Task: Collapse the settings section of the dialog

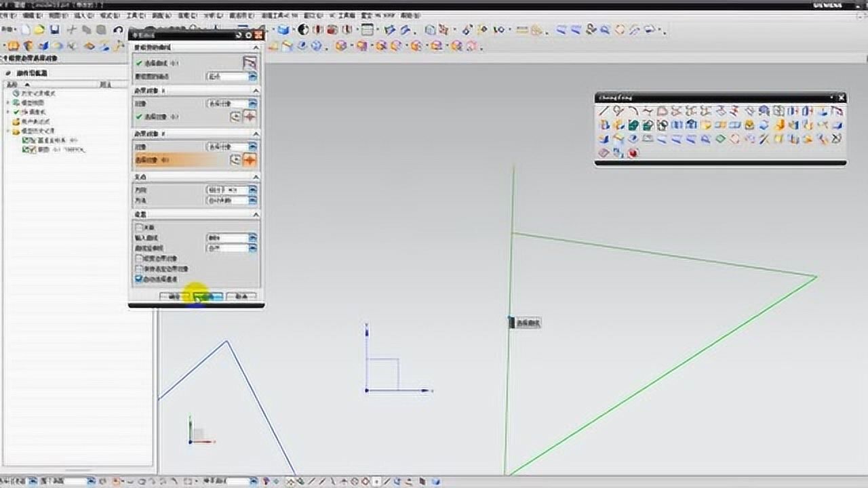Action: 256,215
